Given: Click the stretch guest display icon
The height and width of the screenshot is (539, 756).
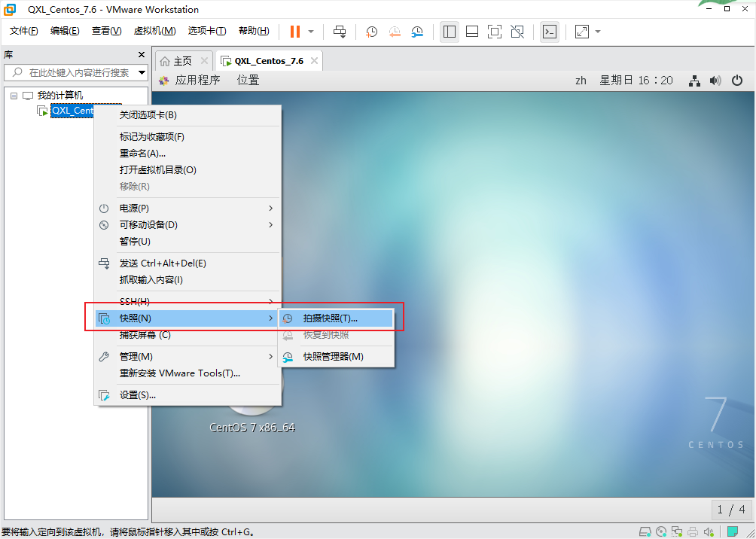Looking at the screenshot, I should [582, 32].
